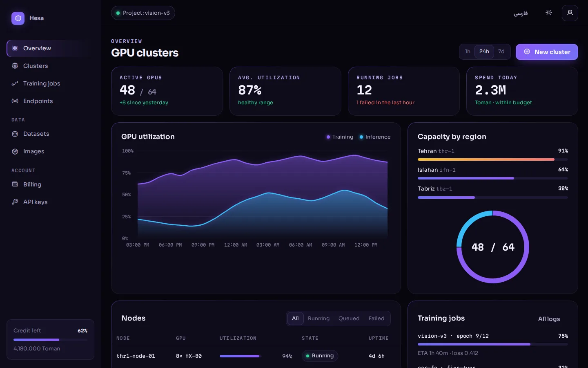Click the Billing card icon
This screenshot has width=588, height=368.
click(15, 184)
